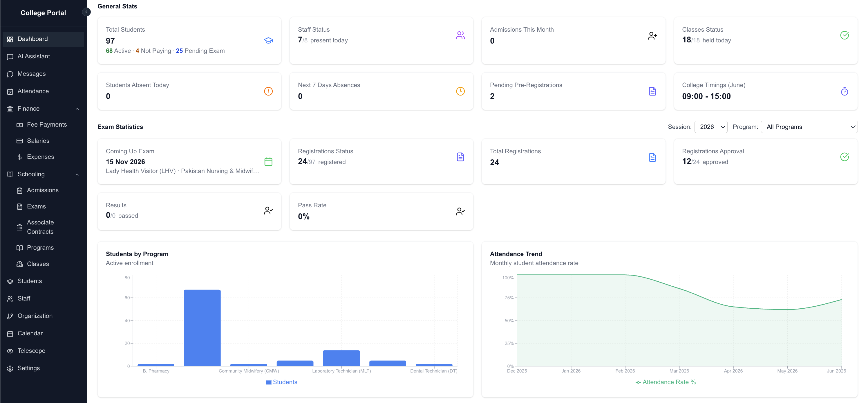Click the Laboratory Technician (MLT) bar
The width and height of the screenshot is (868, 403).
click(341, 358)
